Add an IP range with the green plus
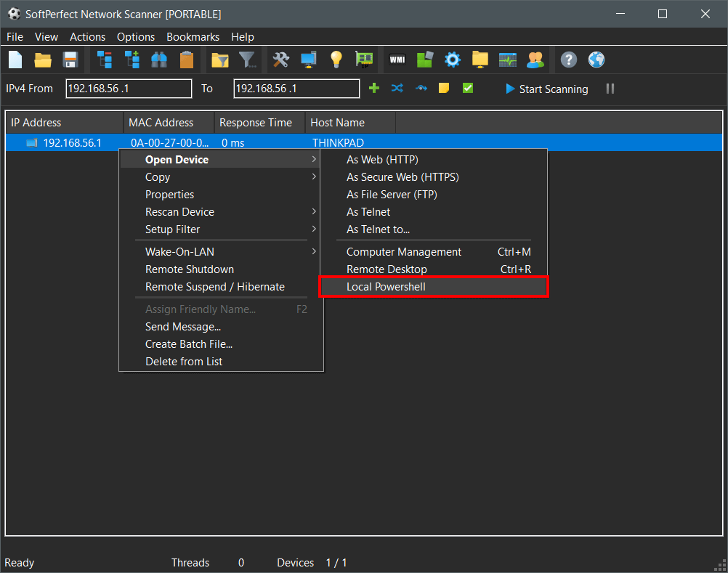 point(374,88)
